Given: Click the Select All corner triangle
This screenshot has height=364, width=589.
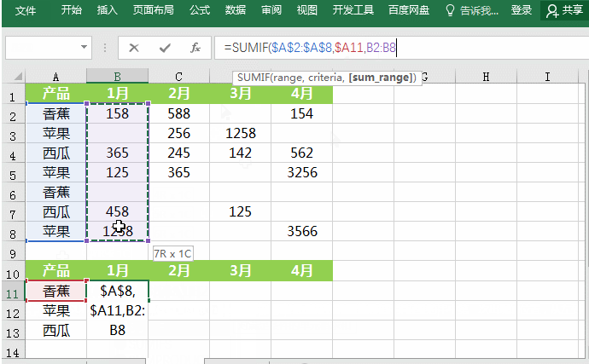Looking at the screenshot, I should coord(18,77).
